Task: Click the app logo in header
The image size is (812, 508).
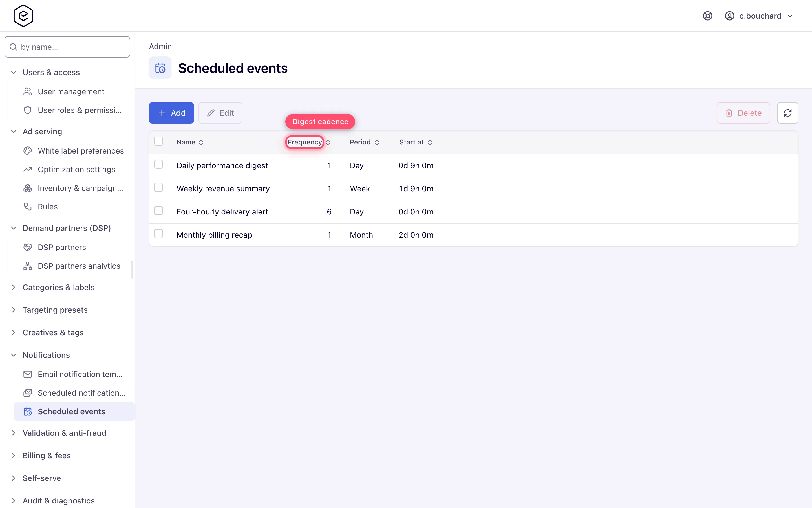Action: (23, 16)
